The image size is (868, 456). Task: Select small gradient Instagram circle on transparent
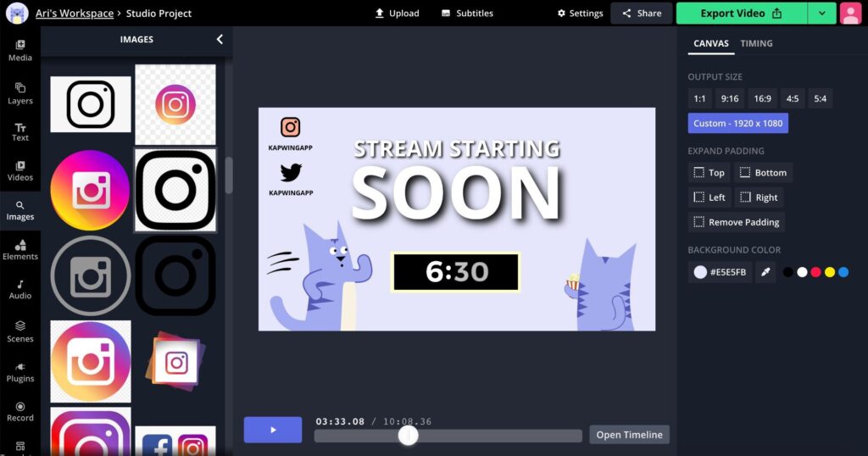pyautogui.click(x=175, y=104)
